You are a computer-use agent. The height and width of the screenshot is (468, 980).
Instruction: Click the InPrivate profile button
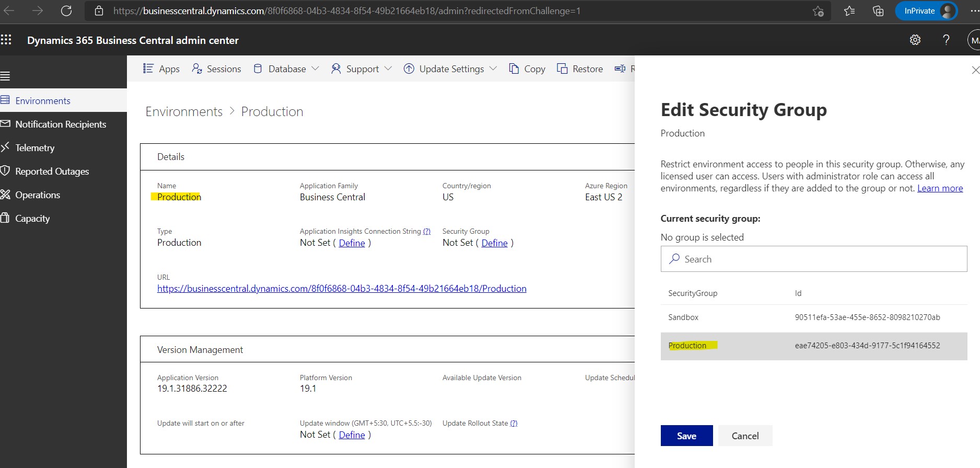[926, 11]
